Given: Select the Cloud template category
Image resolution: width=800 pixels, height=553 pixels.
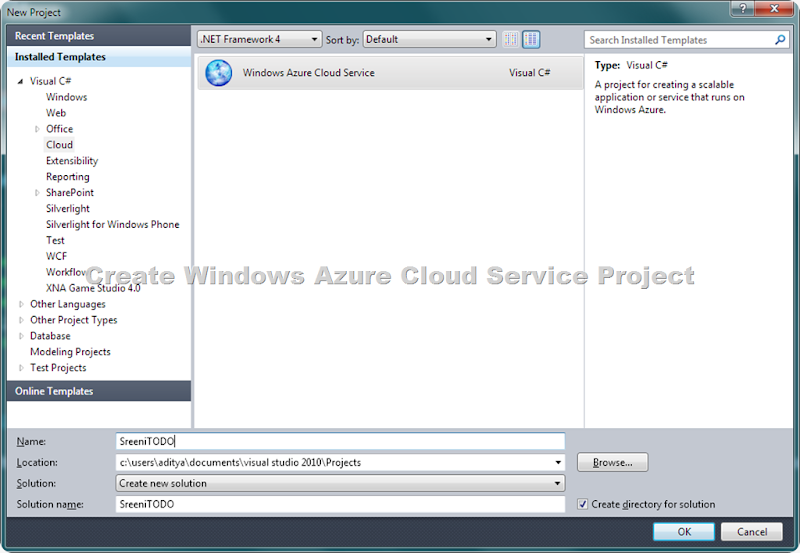Looking at the screenshot, I should [59, 145].
